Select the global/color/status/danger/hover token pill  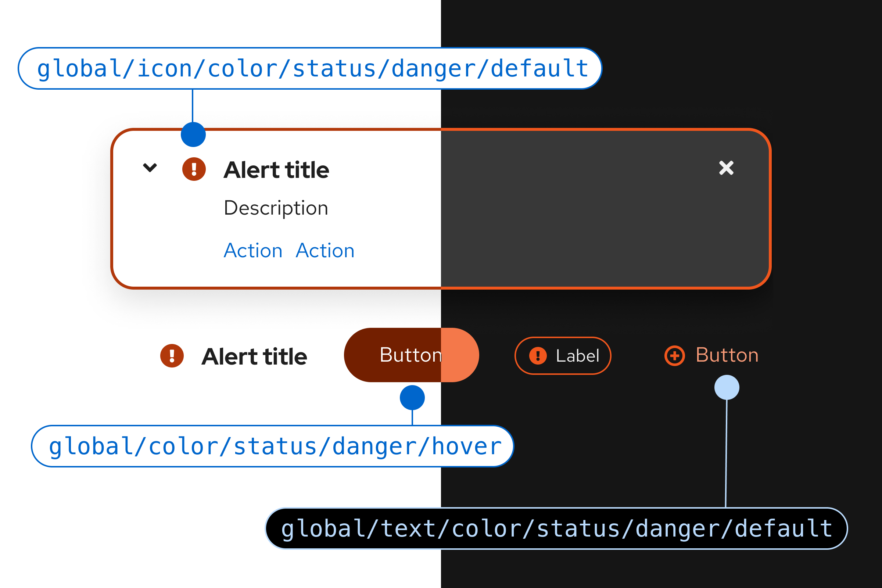tap(272, 446)
